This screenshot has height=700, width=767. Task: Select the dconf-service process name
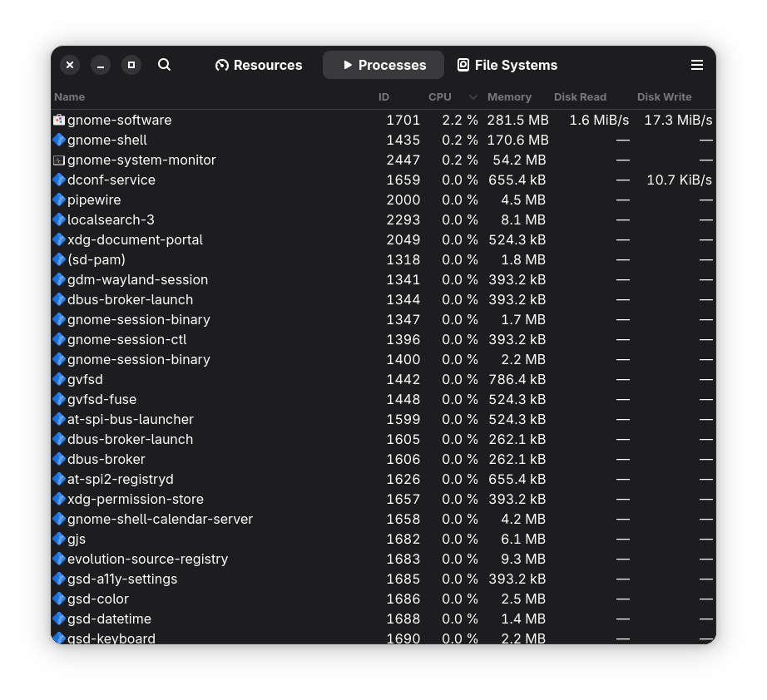(111, 180)
